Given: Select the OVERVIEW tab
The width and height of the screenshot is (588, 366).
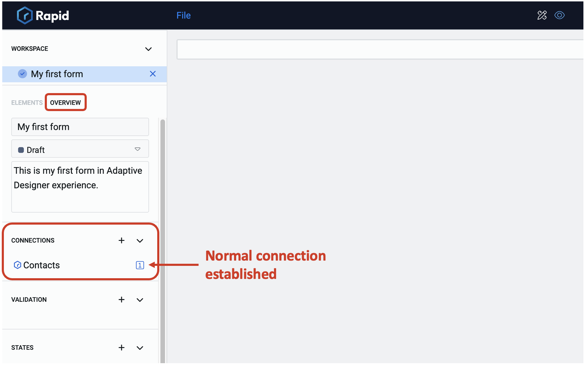Looking at the screenshot, I should click(x=65, y=102).
